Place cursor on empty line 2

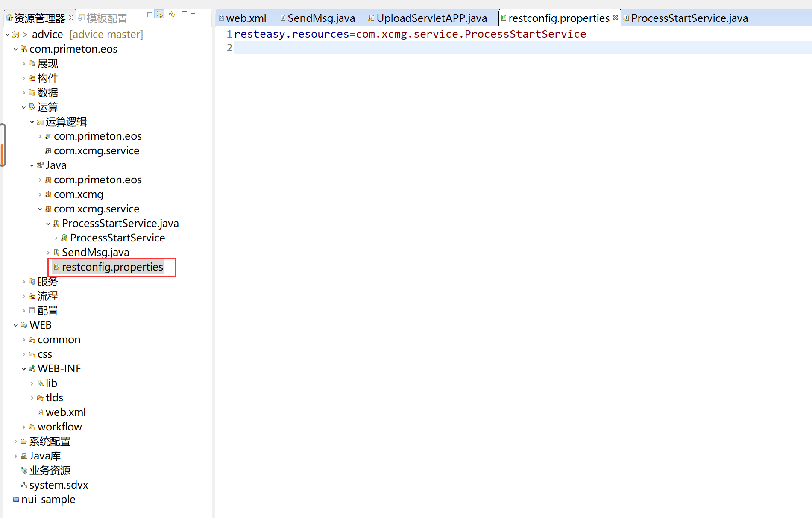[x=523, y=48]
